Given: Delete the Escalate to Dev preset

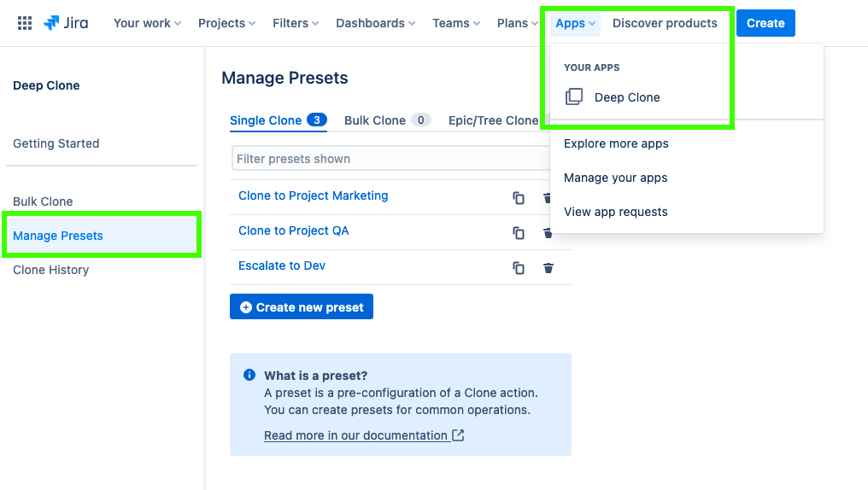Looking at the screenshot, I should [x=548, y=268].
